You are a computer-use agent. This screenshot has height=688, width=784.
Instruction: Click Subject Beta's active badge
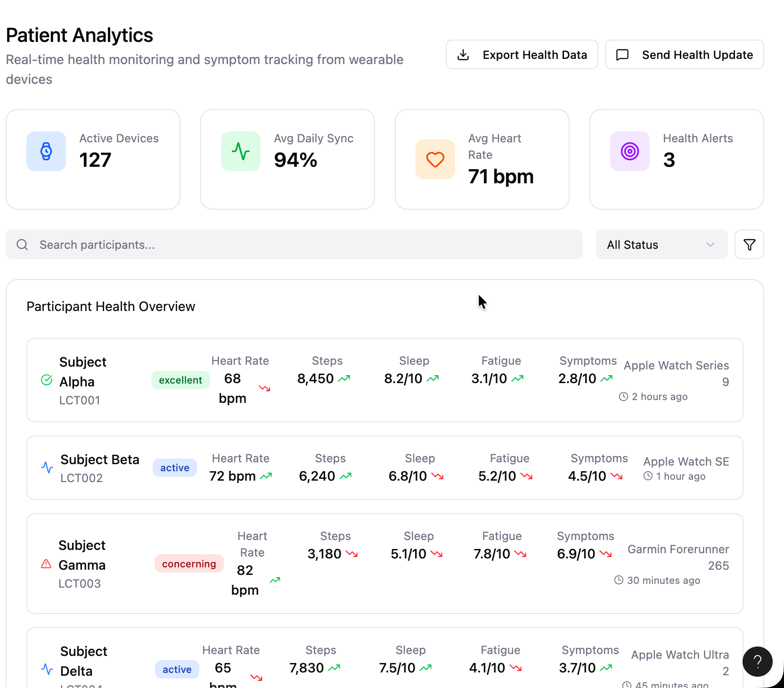coord(175,467)
